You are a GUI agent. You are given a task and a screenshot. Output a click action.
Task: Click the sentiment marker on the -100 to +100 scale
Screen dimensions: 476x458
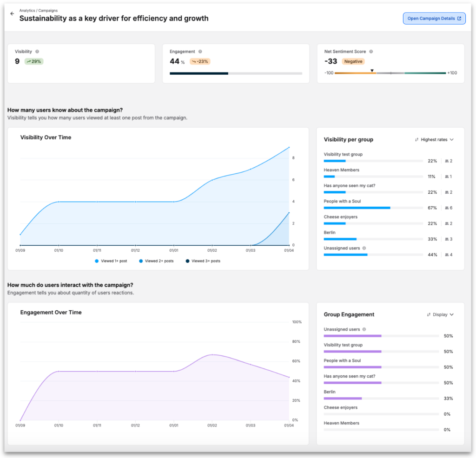(372, 71)
